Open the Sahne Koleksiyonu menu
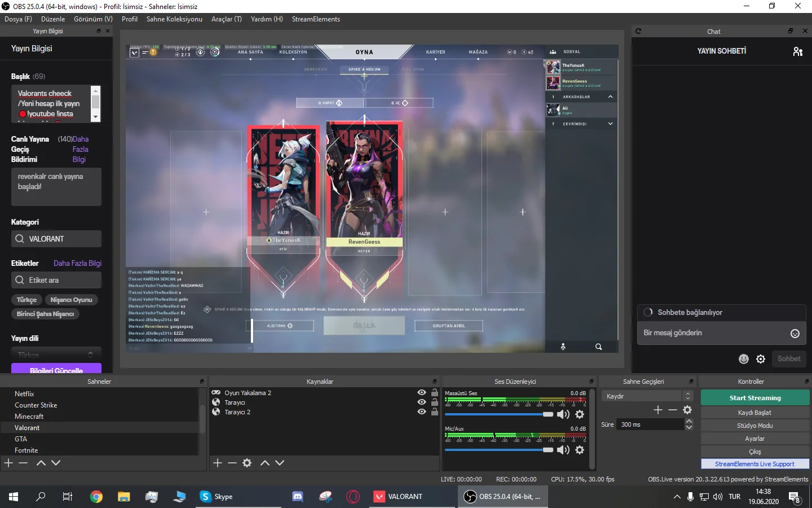This screenshot has height=508, width=812. (x=174, y=19)
